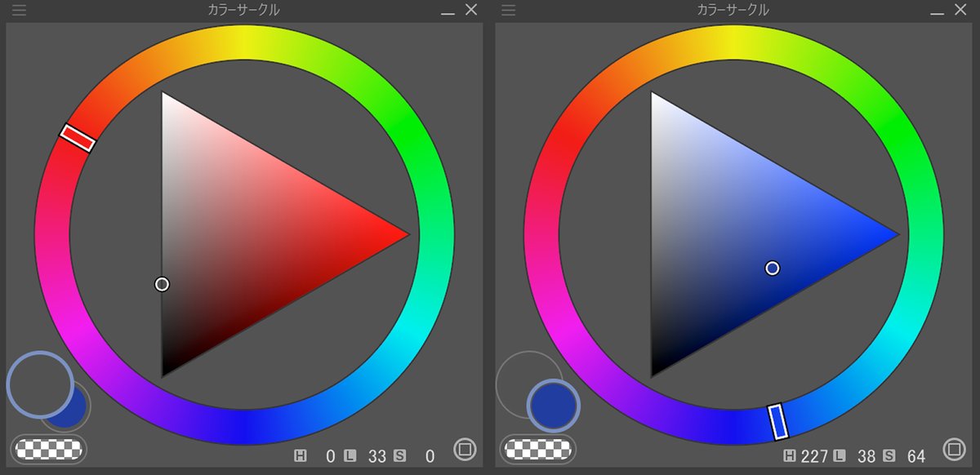The height and width of the screenshot is (475, 980).
Task: Click the H label in the right panel
Action: 790,456
